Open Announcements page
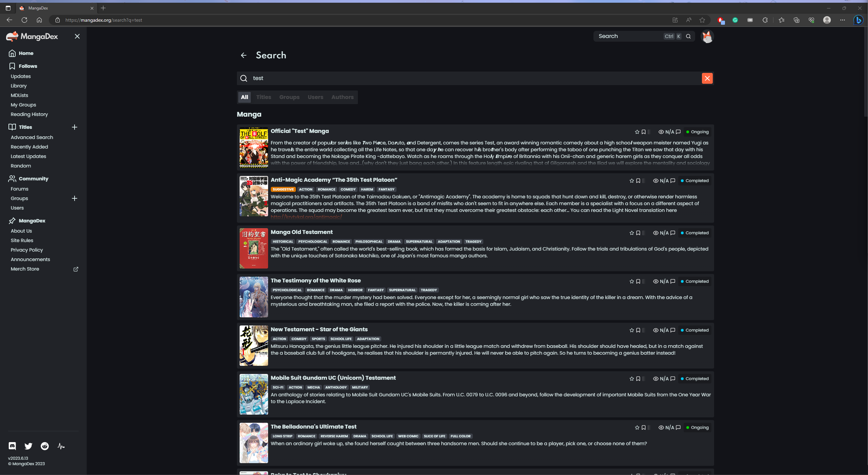 pyautogui.click(x=30, y=259)
